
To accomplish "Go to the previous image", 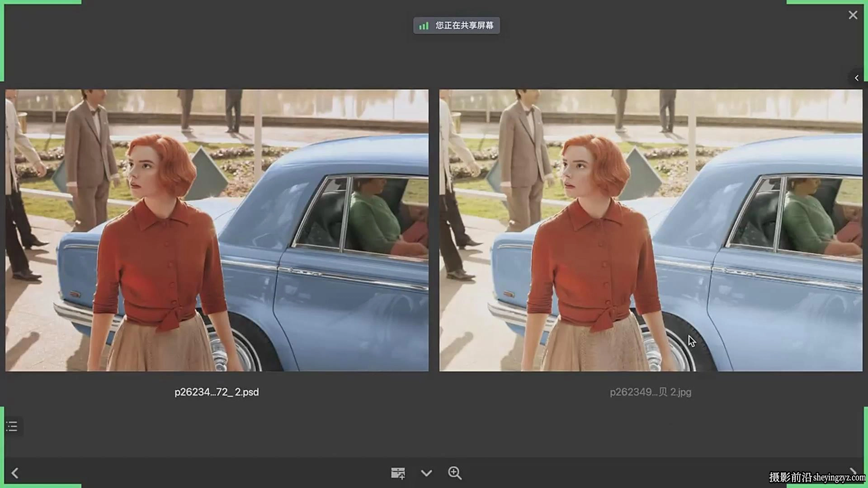I will pos(15,473).
